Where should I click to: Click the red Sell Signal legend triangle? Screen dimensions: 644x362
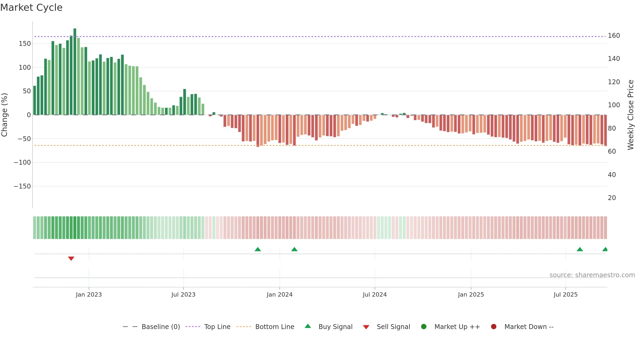[366, 327]
